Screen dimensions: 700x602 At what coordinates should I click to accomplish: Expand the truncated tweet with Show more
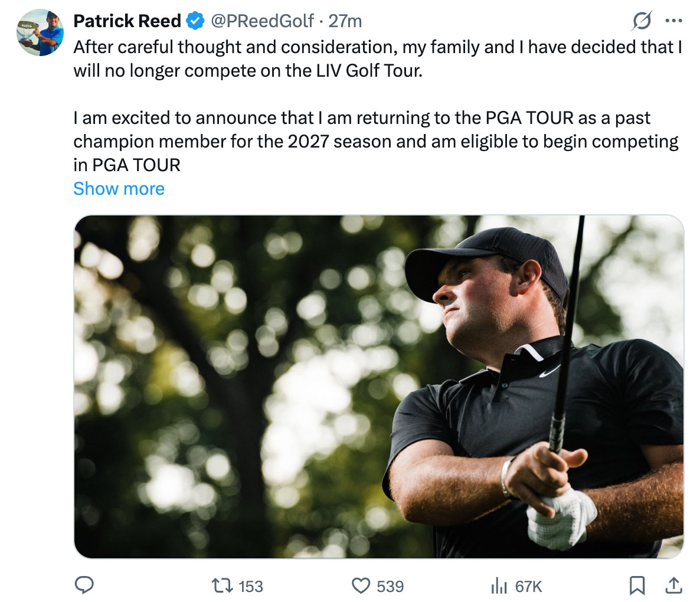click(119, 188)
